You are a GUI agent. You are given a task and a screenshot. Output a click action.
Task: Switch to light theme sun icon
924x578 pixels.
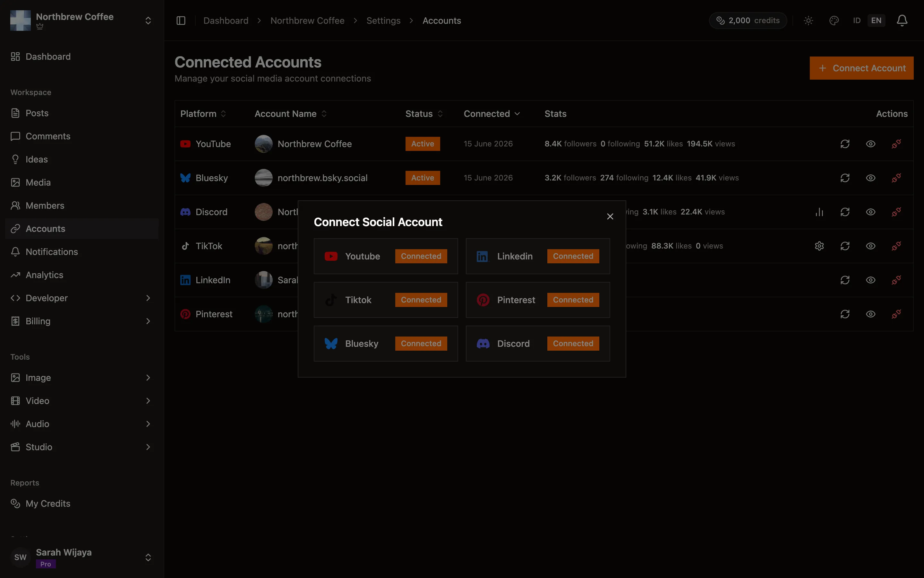pos(808,21)
